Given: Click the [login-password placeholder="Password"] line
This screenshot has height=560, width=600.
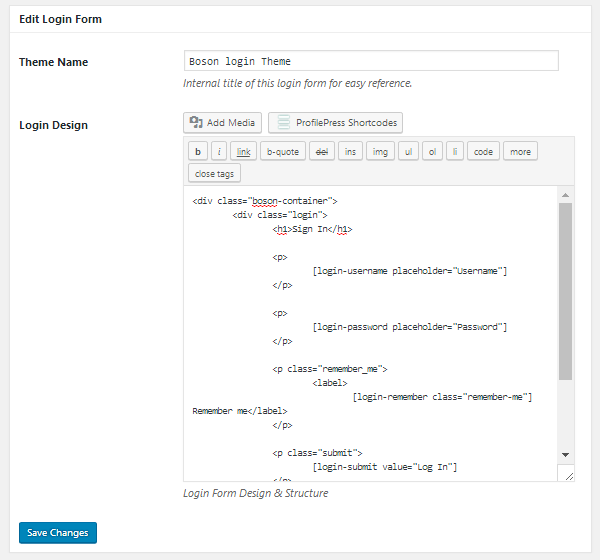Looking at the screenshot, I should pos(410,327).
